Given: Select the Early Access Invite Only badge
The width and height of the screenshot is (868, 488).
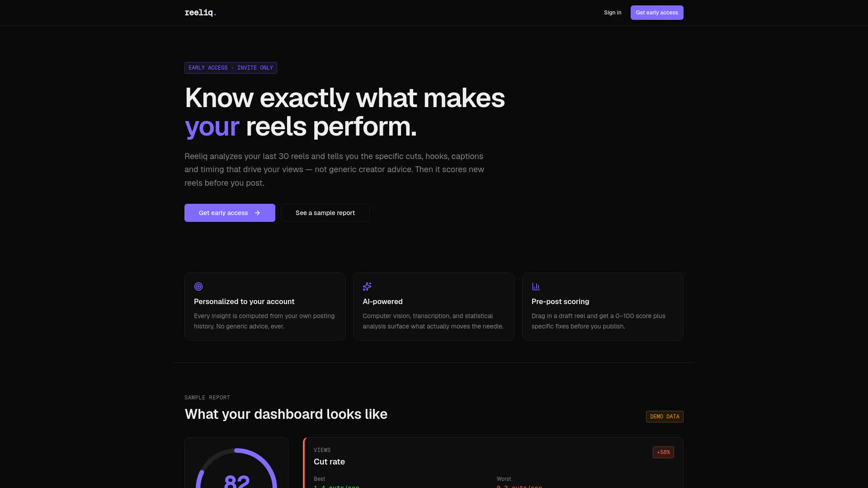Looking at the screenshot, I should tap(231, 68).
